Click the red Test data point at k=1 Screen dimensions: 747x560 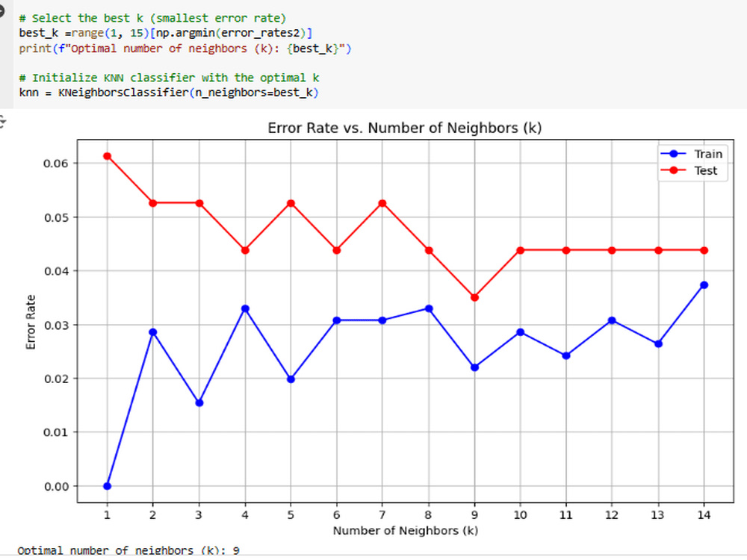tap(107, 156)
